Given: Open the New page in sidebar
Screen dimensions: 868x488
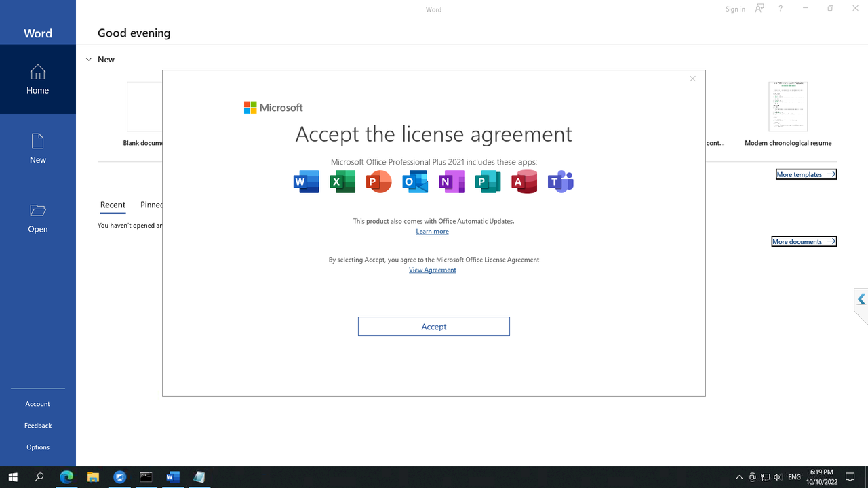Looking at the screenshot, I should click(38, 148).
